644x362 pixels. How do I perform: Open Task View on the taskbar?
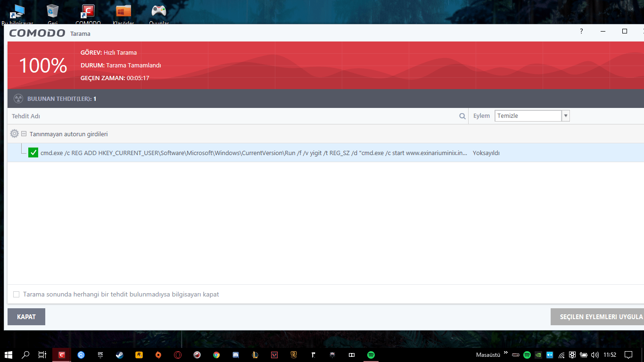tap(42, 355)
